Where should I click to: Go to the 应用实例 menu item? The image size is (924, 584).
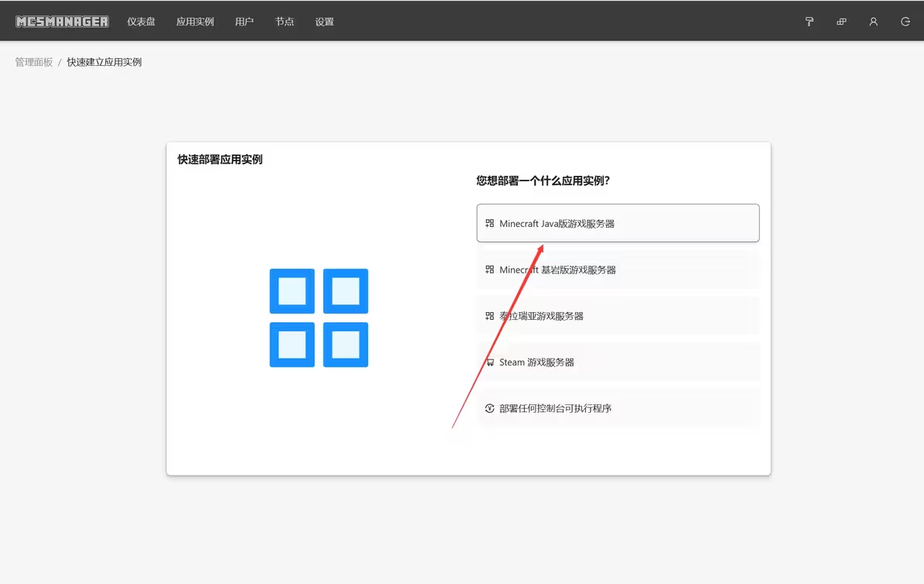195,22
